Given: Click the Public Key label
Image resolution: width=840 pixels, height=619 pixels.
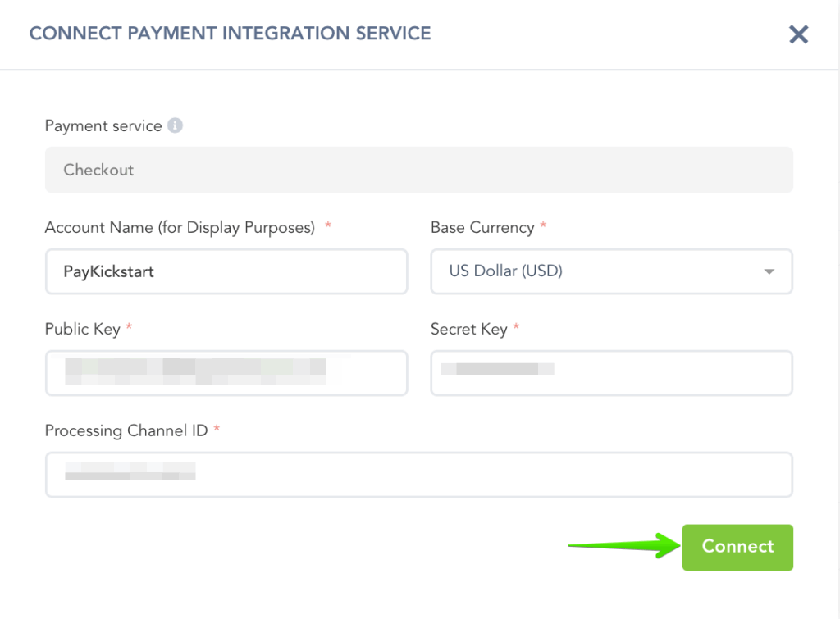Looking at the screenshot, I should 82,330.
